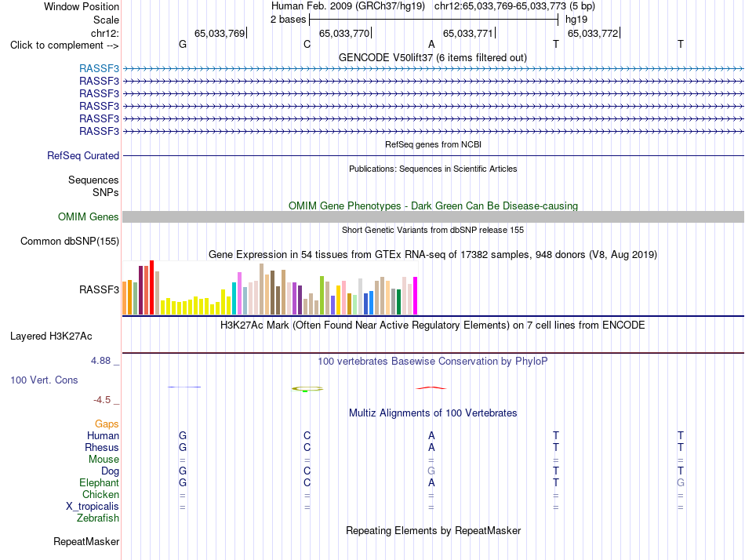This screenshot has height=560, width=745.
Task: Click the 'Layered H3K27Ac' track label
Action: point(51,336)
